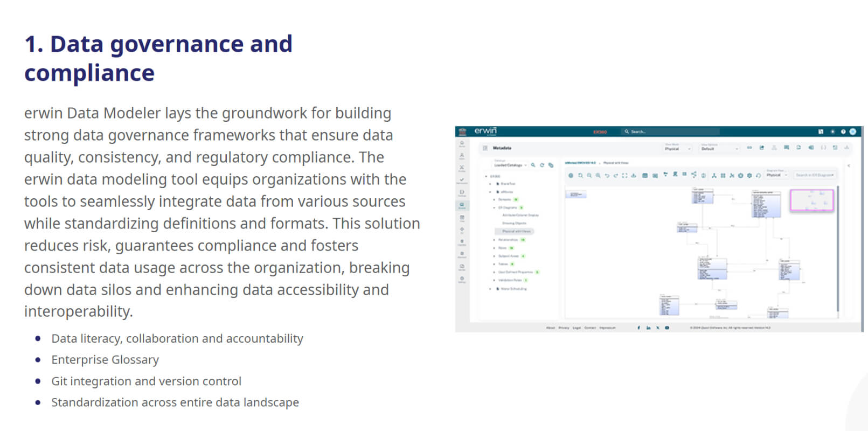
Task: Click the share icon in diagram toolbar
Action: pos(694,175)
